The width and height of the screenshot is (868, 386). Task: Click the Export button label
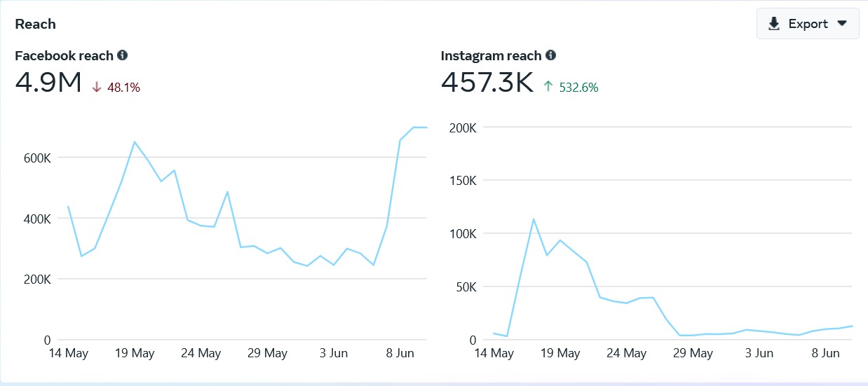coord(808,24)
